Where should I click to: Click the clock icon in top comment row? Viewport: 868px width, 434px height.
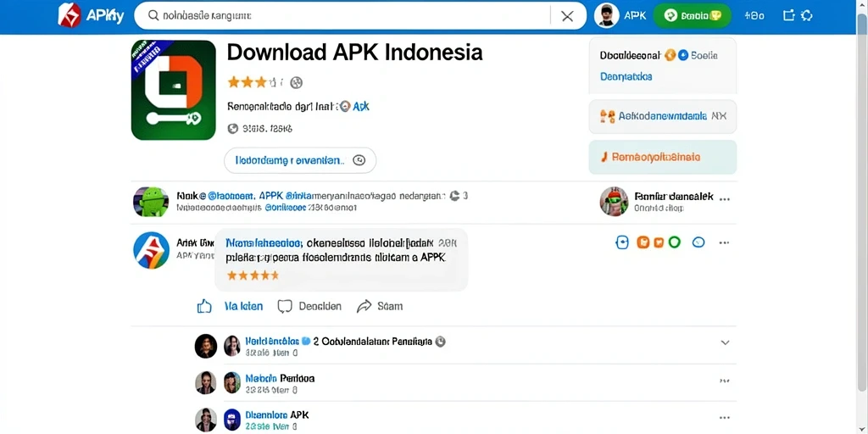click(x=441, y=342)
